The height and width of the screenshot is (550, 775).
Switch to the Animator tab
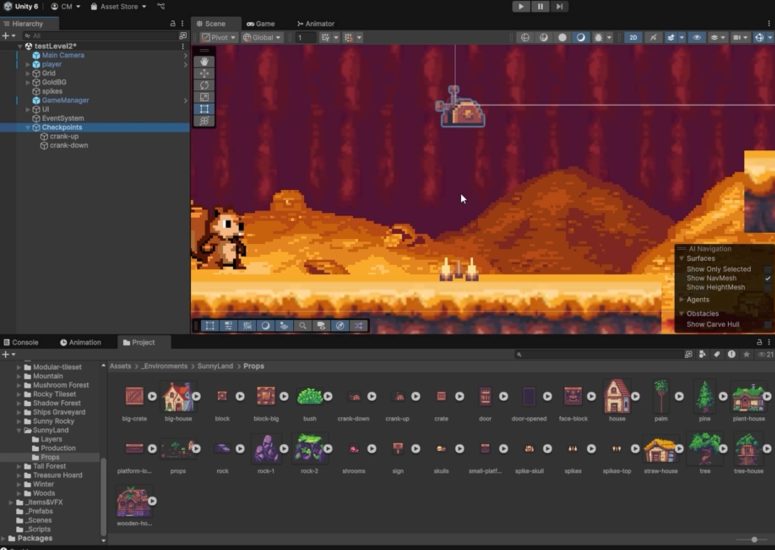point(315,24)
